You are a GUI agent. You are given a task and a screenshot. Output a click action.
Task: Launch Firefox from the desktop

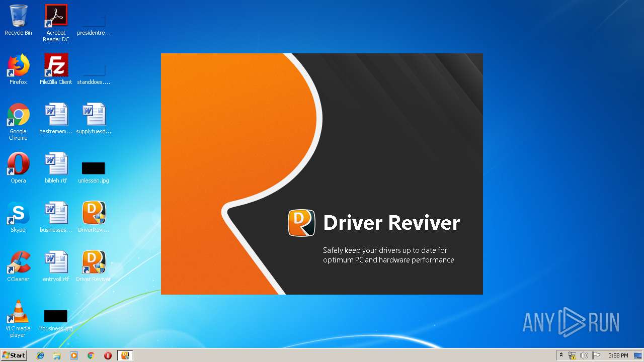[x=18, y=69]
